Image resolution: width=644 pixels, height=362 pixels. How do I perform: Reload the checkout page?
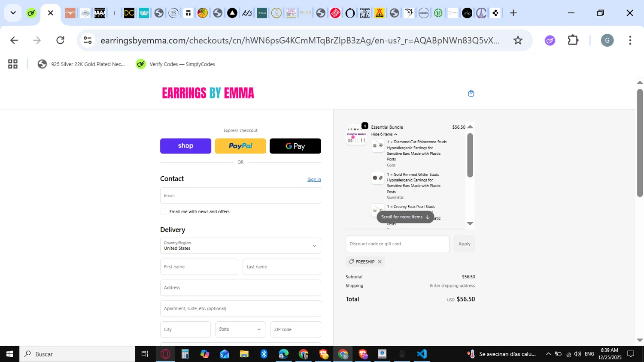click(x=61, y=40)
